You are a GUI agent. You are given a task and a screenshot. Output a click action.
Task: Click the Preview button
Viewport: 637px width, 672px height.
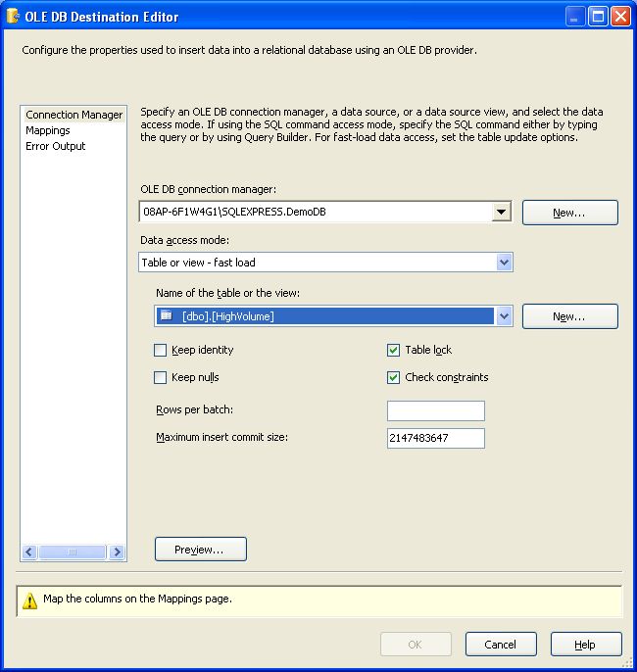(200, 550)
